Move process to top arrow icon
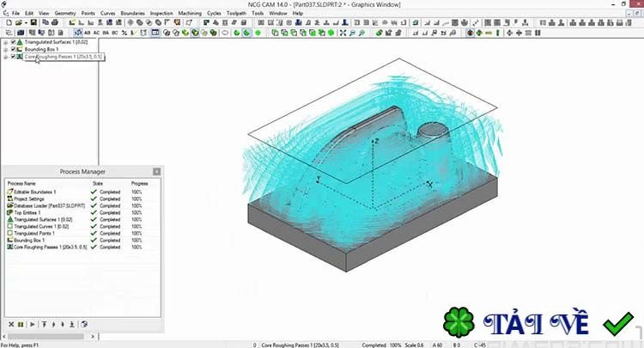The image size is (644, 348). tap(44, 324)
